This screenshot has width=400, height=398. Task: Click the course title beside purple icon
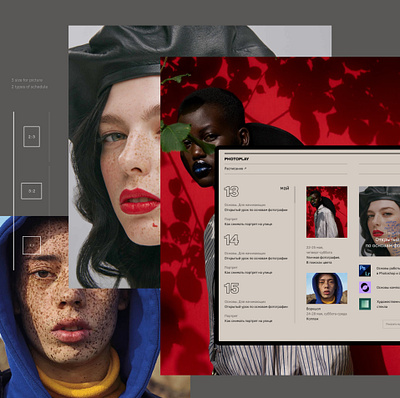click(388, 287)
